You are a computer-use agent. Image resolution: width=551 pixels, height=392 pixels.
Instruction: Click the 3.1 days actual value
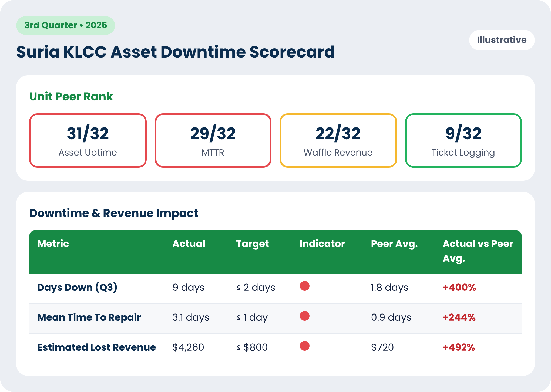point(191,317)
